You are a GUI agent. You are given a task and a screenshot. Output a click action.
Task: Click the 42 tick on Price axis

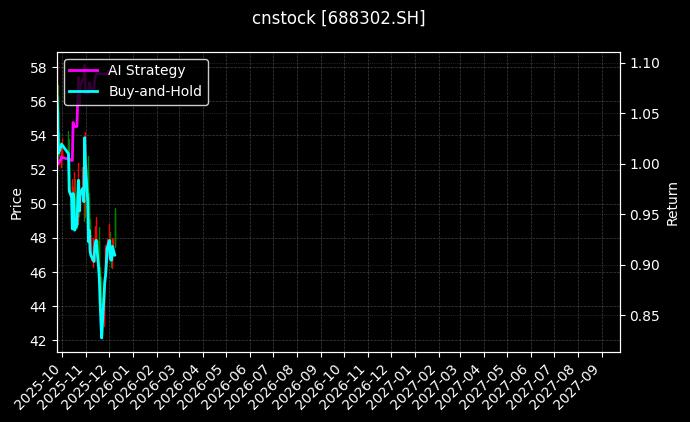(40, 341)
